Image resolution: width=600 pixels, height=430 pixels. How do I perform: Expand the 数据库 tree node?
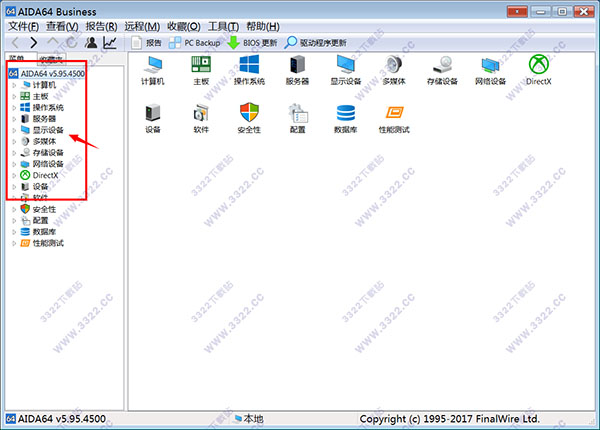14,232
